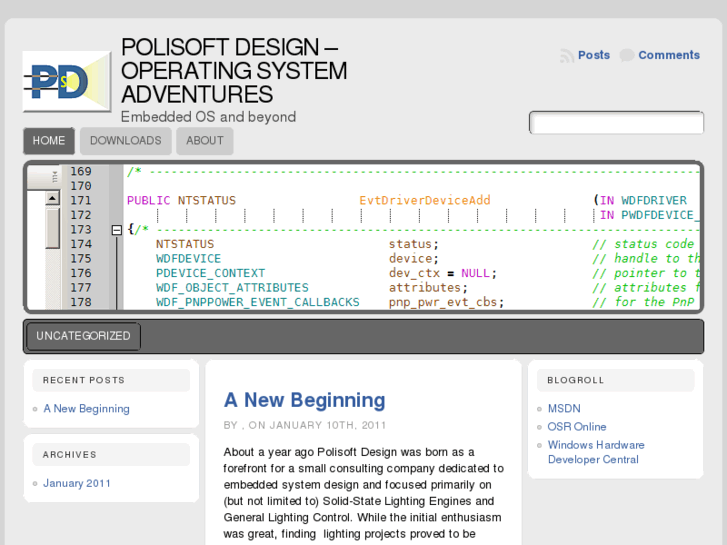Click the code screenshot header image
Viewport: 727px width, 545px height.
click(400, 236)
